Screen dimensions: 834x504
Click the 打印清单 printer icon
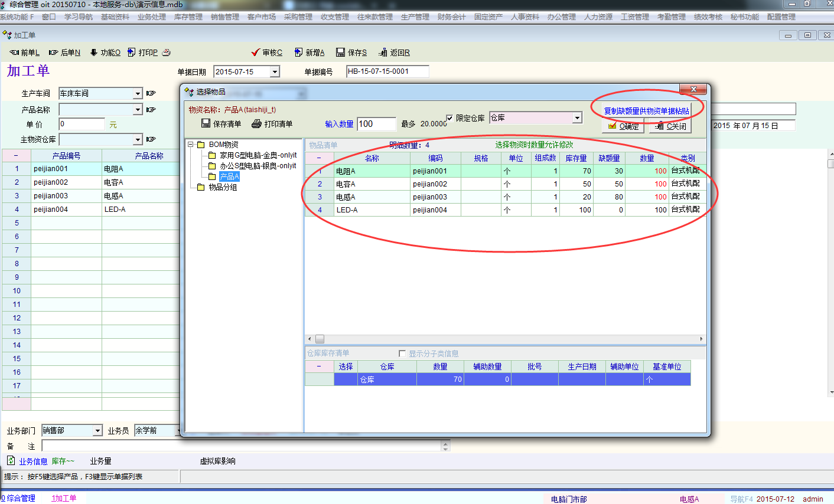(256, 124)
